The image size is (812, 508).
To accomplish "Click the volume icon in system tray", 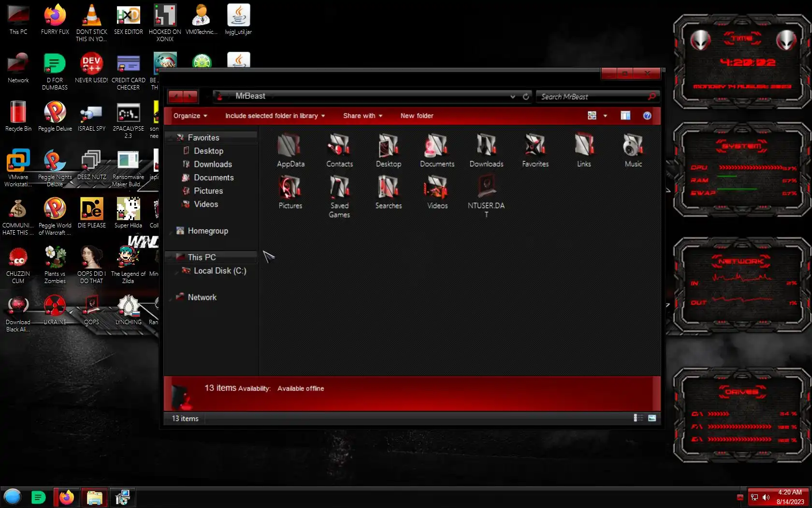I will tap(766, 497).
